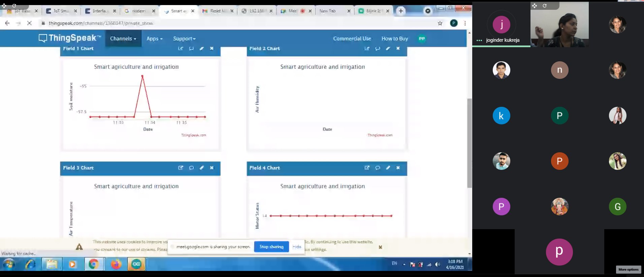The image size is (644, 277).
Task: Switch to the Blynk browser tab
Action: tap(373, 11)
